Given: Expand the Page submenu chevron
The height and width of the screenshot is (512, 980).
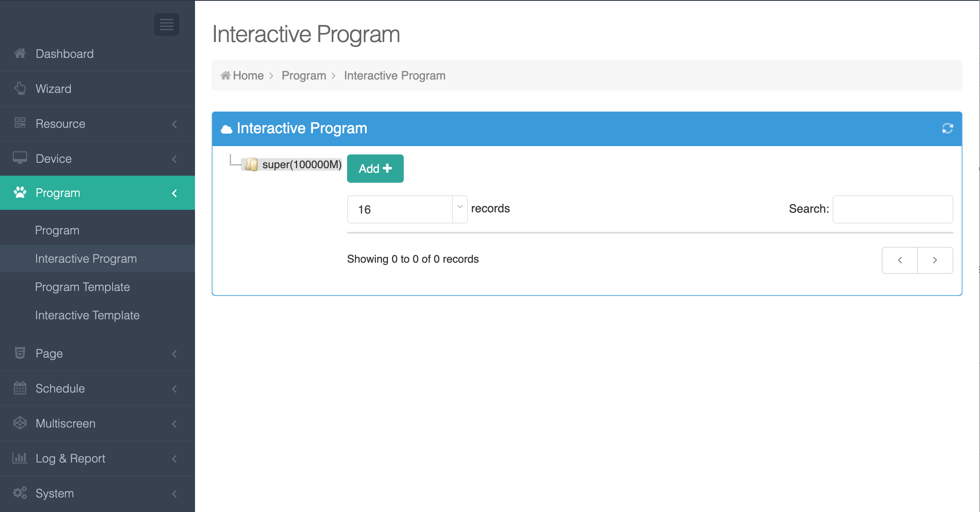Looking at the screenshot, I should 175,353.
